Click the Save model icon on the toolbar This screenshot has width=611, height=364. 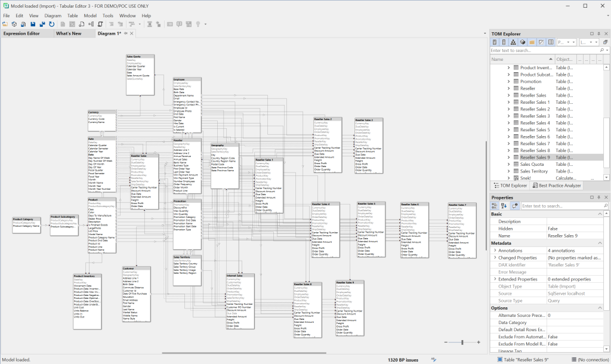32,24
